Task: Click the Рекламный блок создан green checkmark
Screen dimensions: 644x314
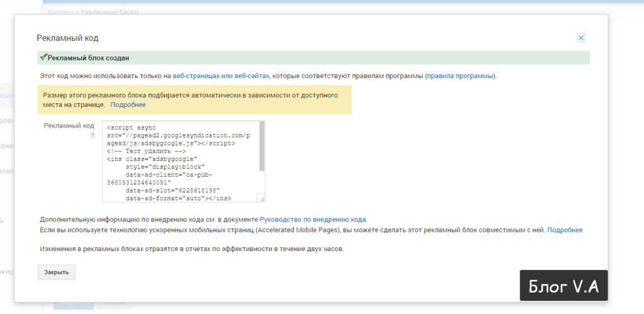Action: [43, 57]
